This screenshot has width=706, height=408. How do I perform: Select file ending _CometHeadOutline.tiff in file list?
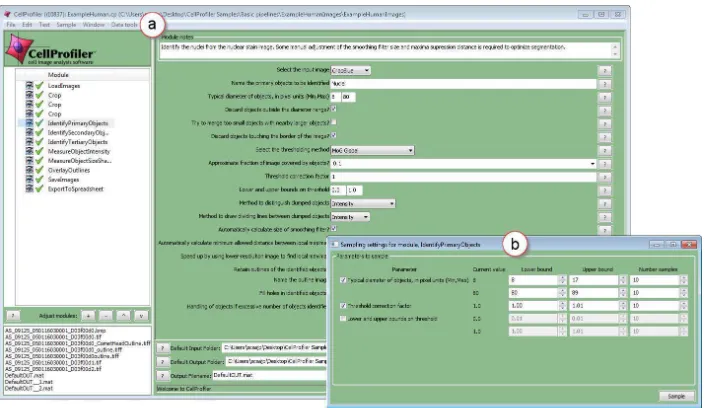pos(77,343)
